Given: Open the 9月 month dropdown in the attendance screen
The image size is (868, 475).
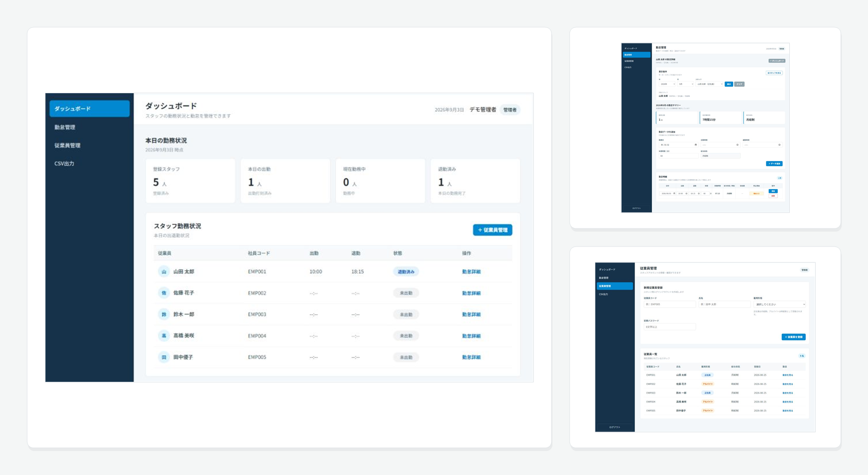Looking at the screenshot, I should pos(686,84).
